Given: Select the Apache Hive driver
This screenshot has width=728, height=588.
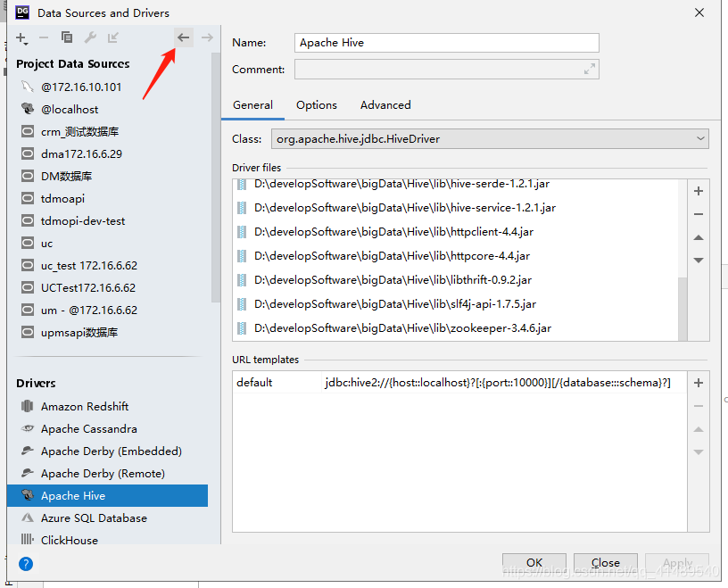Looking at the screenshot, I should [x=107, y=495].
